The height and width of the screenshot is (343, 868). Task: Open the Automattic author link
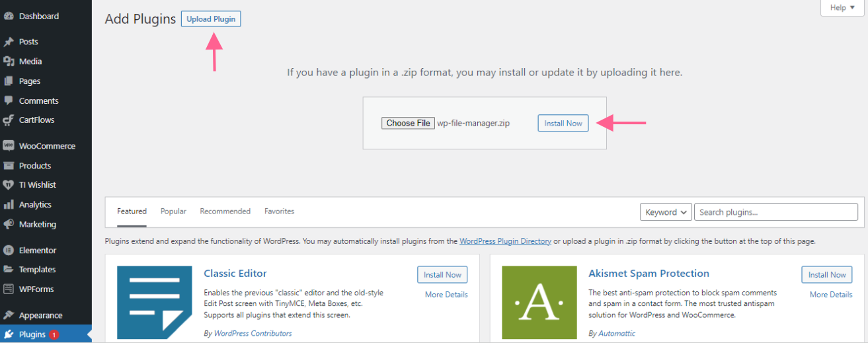point(617,334)
